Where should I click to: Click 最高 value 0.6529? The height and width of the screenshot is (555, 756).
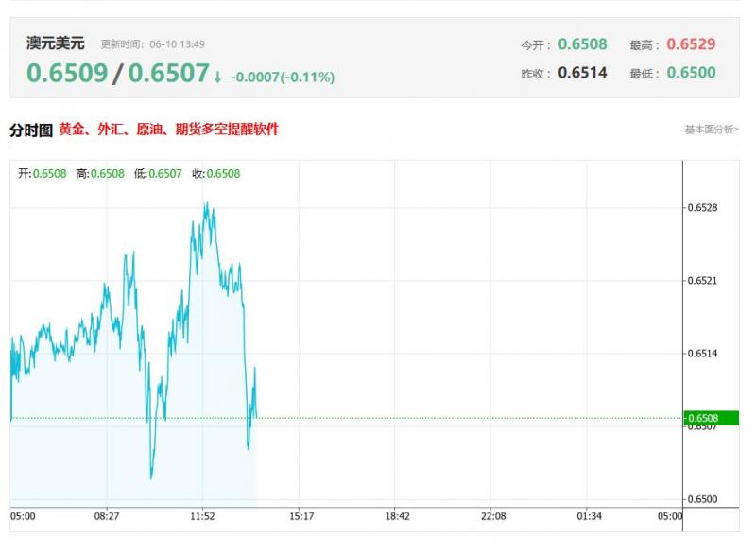pyautogui.click(x=691, y=43)
